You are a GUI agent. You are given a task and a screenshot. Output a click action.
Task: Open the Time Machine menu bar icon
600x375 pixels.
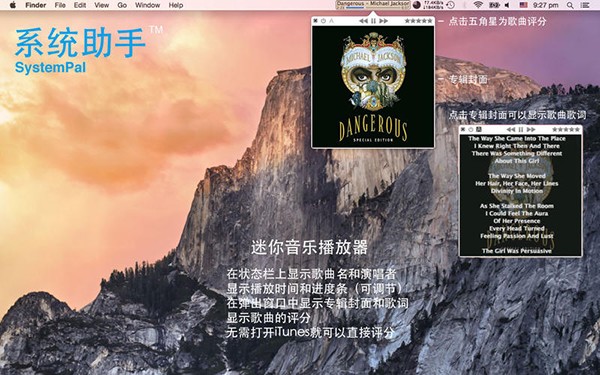coord(451,5)
